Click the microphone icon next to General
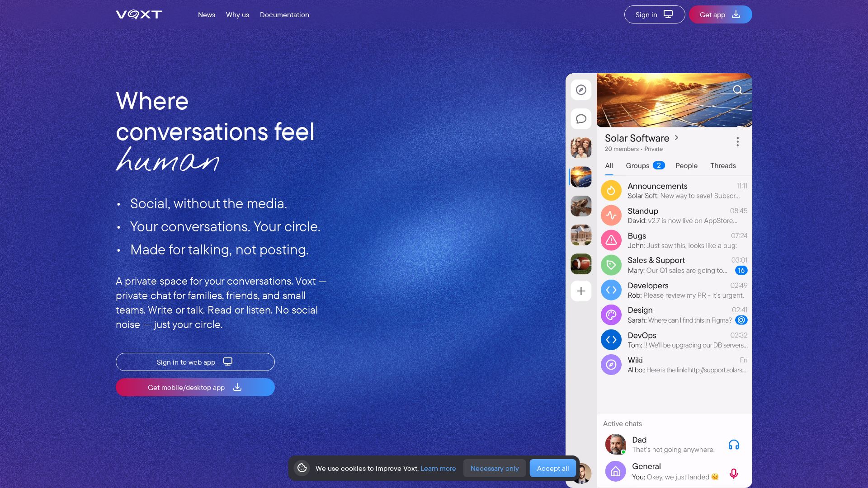 [734, 473]
